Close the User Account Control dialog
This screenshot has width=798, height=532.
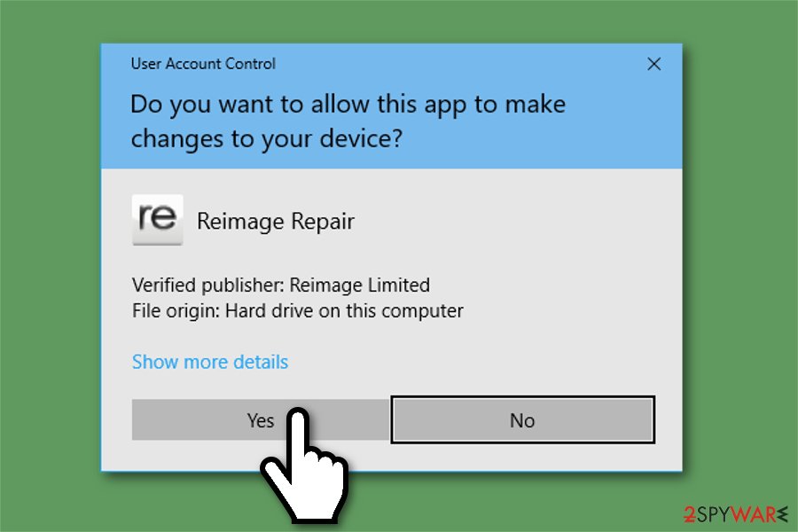654,64
